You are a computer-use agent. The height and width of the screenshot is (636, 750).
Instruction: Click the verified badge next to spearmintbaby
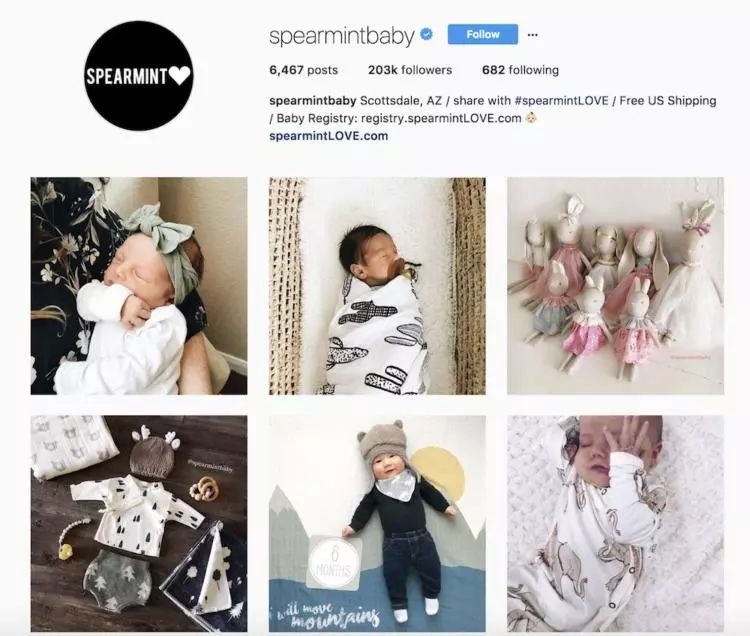[x=427, y=34]
